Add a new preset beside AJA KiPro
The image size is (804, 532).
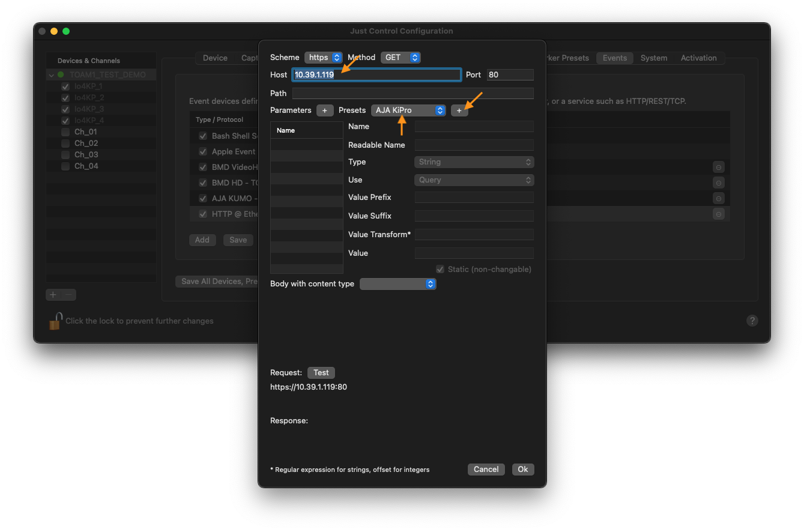tap(459, 110)
